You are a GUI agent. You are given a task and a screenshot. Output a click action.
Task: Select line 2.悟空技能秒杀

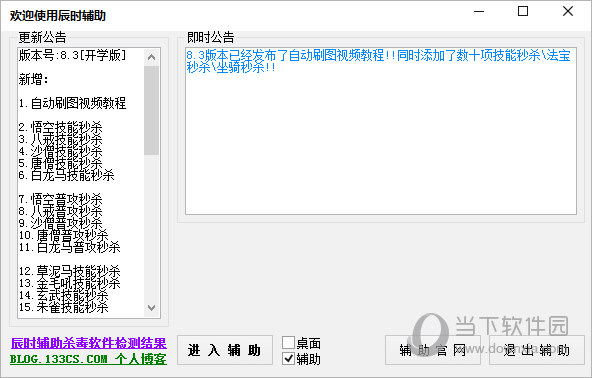click(x=60, y=127)
